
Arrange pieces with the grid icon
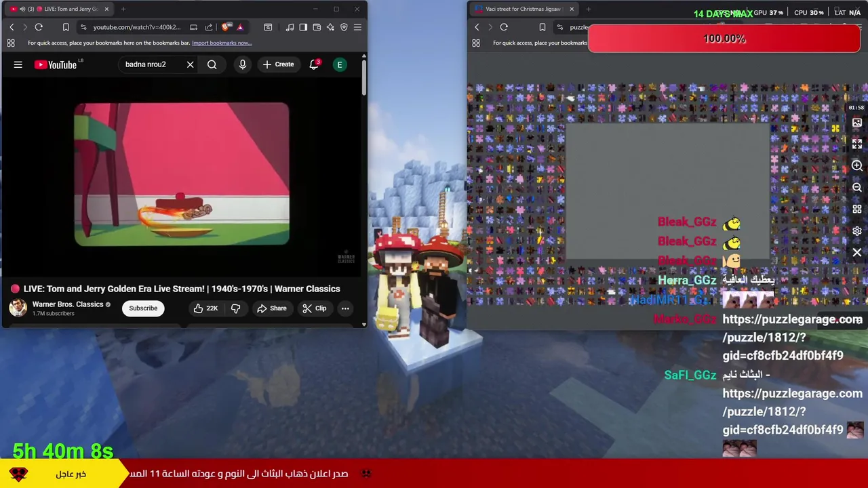pyautogui.click(x=857, y=209)
